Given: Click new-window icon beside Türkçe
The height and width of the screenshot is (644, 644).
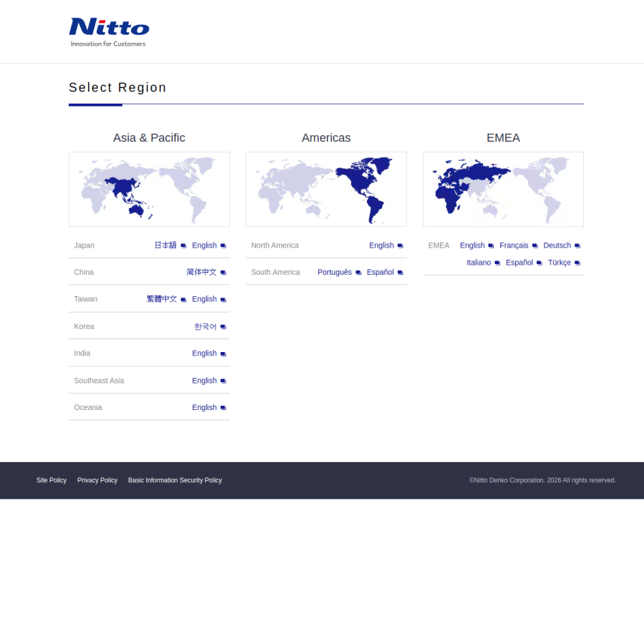Looking at the screenshot, I should point(577,263).
